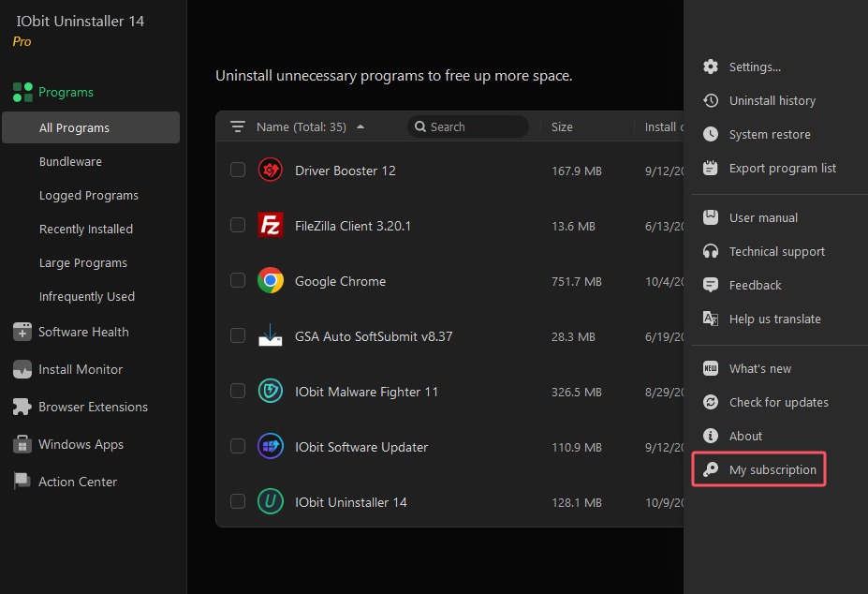Select Technical support menu entry

(x=776, y=252)
